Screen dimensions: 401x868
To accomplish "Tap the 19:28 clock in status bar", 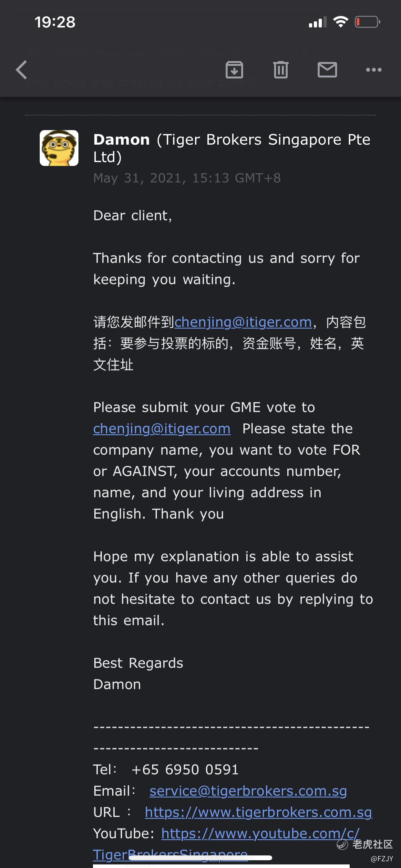I will pyautogui.click(x=55, y=22).
